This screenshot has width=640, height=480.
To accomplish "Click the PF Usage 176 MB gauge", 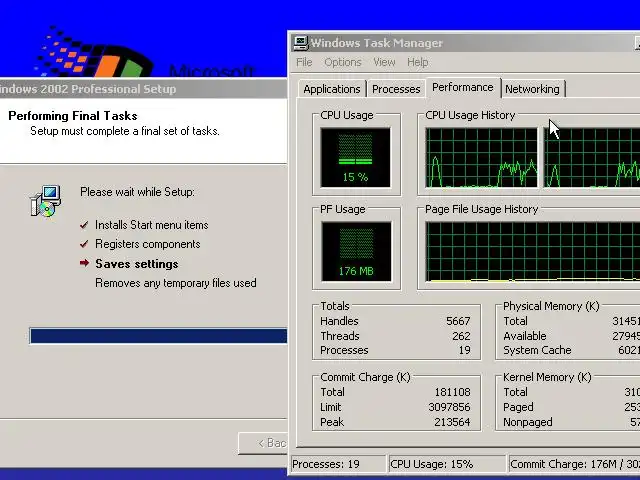I will pyautogui.click(x=356, y=251).
